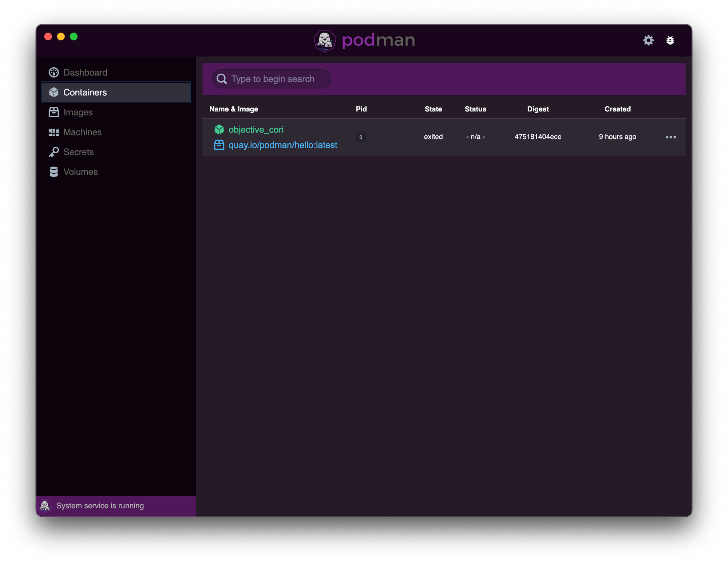
Task: Click the Podman seal logo in the title bar
Action: (x=325, y=40)
